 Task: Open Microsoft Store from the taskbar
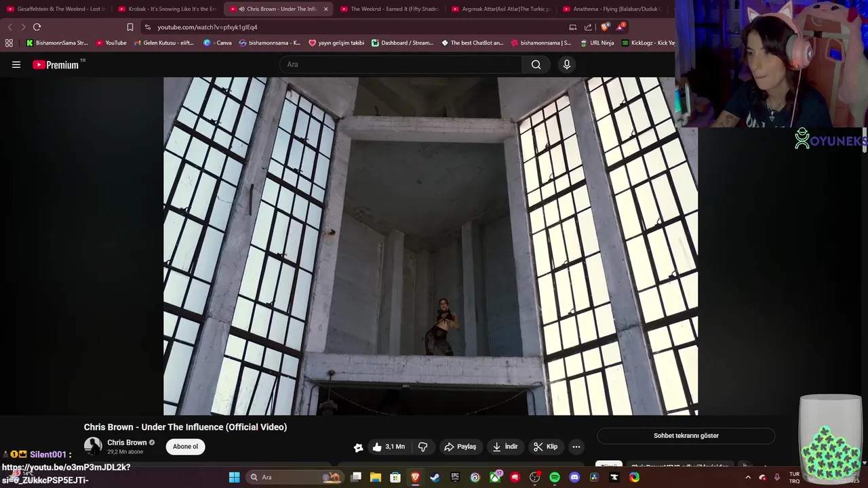point(395,477)
